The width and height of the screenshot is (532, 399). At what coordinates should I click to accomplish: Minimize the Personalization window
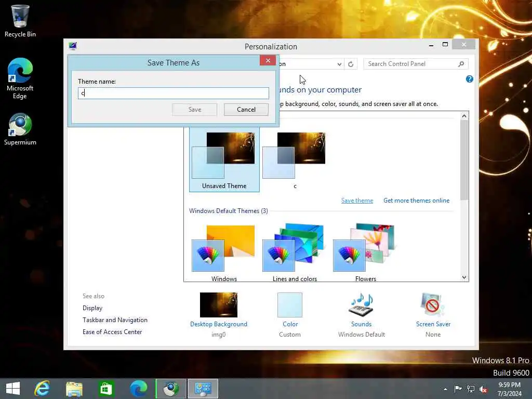[431, 45]
